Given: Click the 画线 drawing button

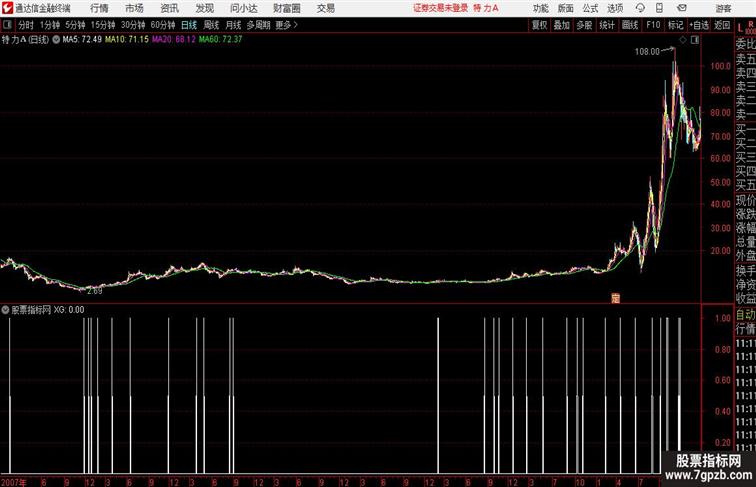Looking at the screenshot, I should (630, 25).
